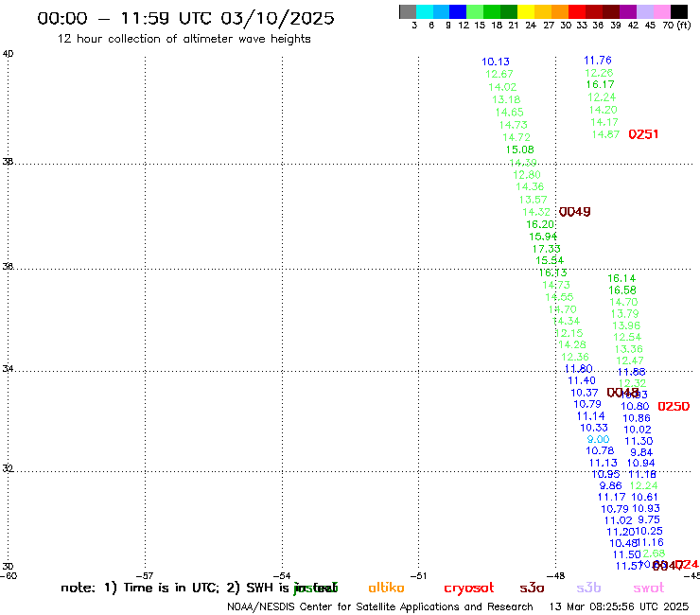700x615 pixels.
Task: Click the wave height value 16.20
Action: (540, 224)
